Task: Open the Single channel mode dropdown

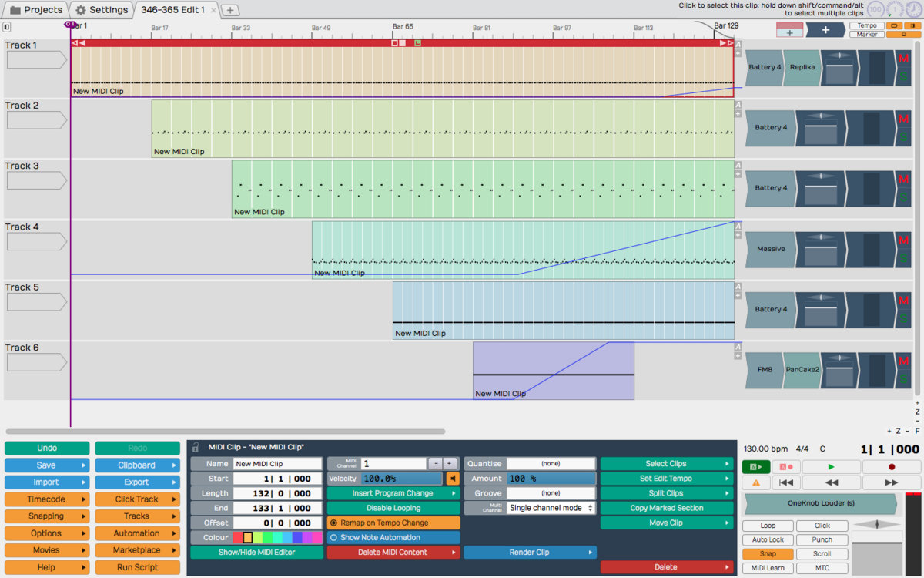Action: (x=551, y=508)
